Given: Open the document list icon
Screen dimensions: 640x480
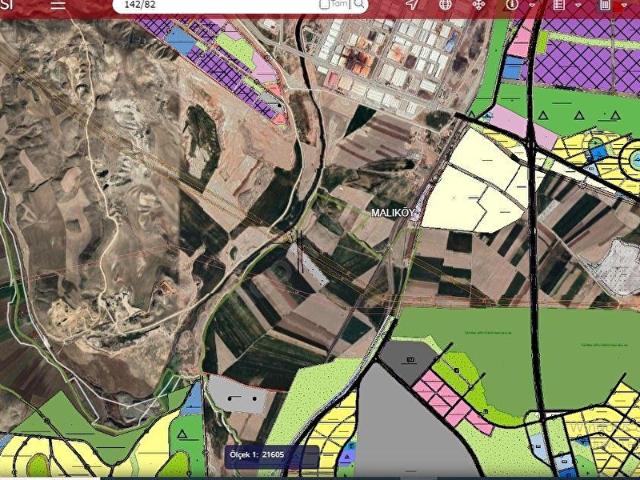Looking at the screenshot, I should (x=559, y=5).
